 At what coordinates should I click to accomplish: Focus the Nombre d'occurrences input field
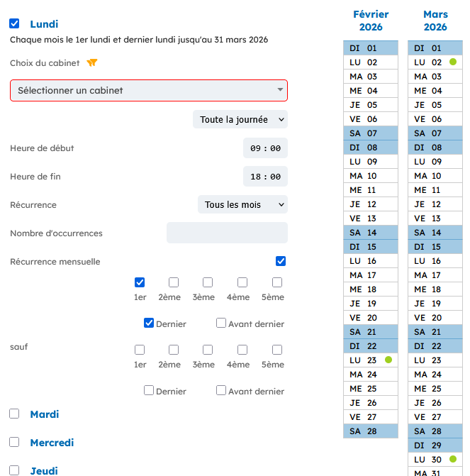click(227, 233)
